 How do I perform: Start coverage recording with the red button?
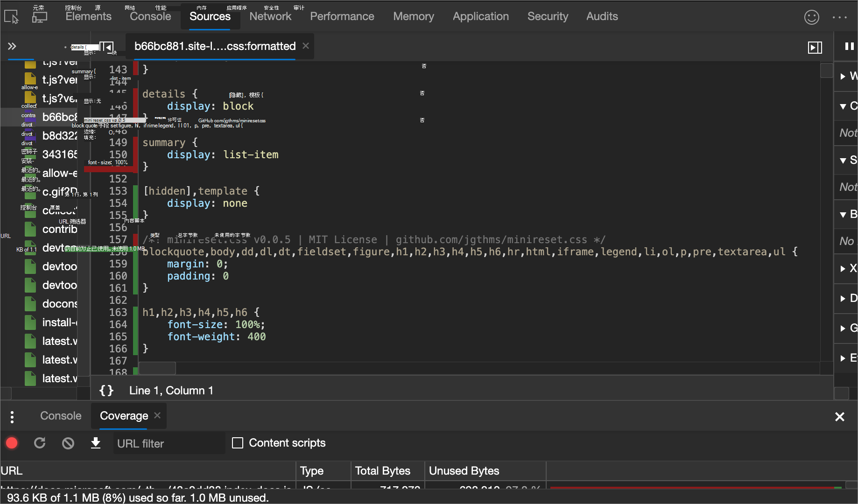click(x=12, y=443)
